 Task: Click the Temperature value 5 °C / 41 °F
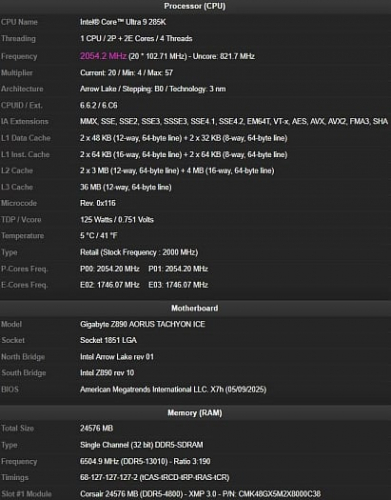(99, 236)
